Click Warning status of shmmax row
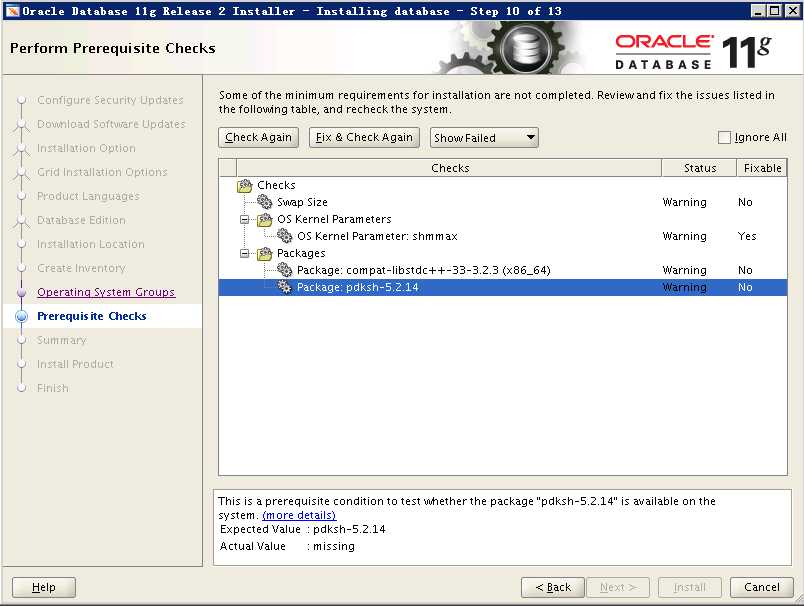Screen dimensions: 804x606 [x=685, y=236]
